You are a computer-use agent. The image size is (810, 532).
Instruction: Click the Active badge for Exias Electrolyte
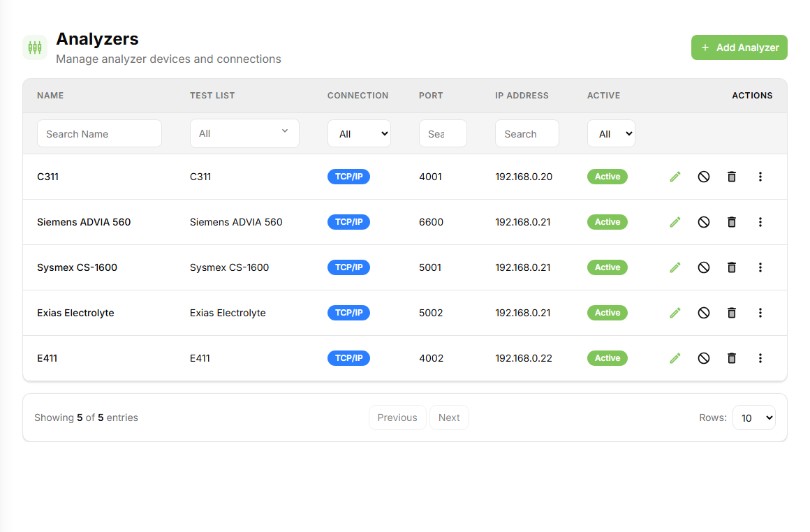pos(607,313)
